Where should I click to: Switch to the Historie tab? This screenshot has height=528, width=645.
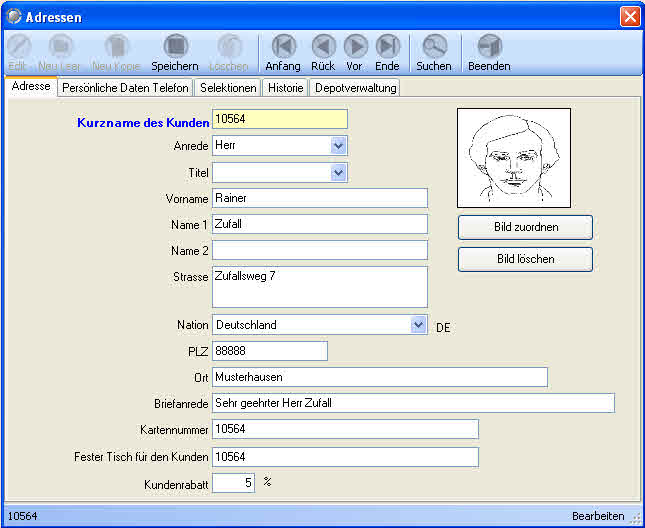[x=286, y=88]
